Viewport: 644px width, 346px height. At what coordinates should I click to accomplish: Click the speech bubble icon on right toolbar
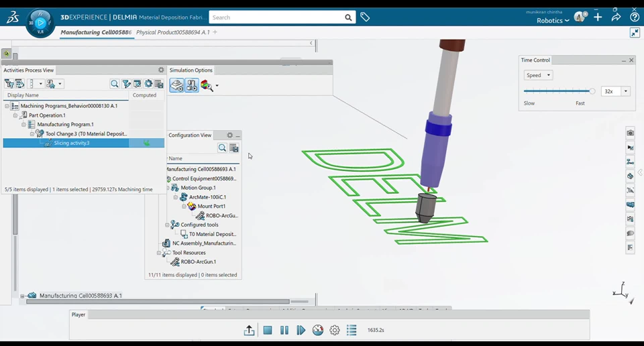(x=630, y=233)
